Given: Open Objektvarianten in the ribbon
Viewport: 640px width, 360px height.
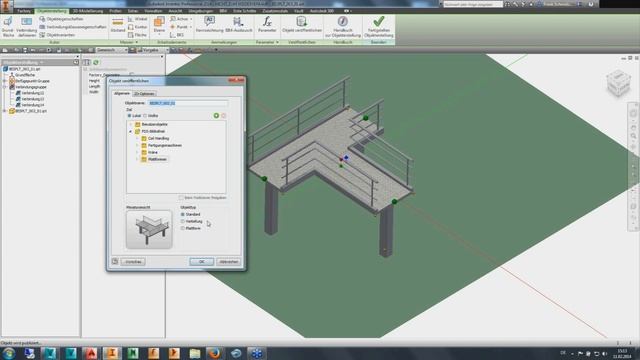Looking at the screenshot, I should [57, 35].
